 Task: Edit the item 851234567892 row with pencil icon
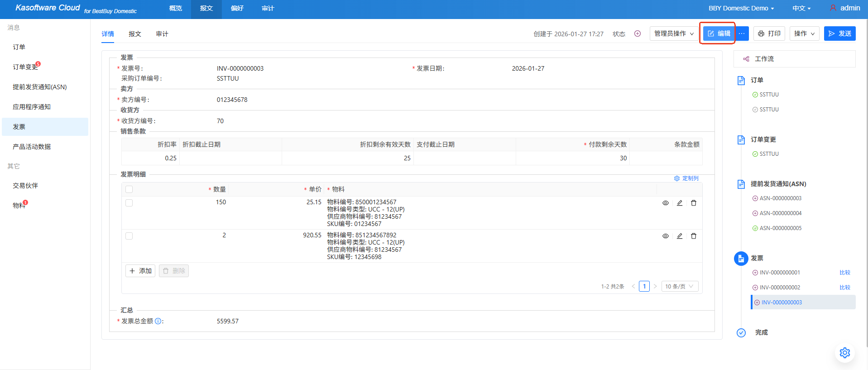tap(680, 236)
